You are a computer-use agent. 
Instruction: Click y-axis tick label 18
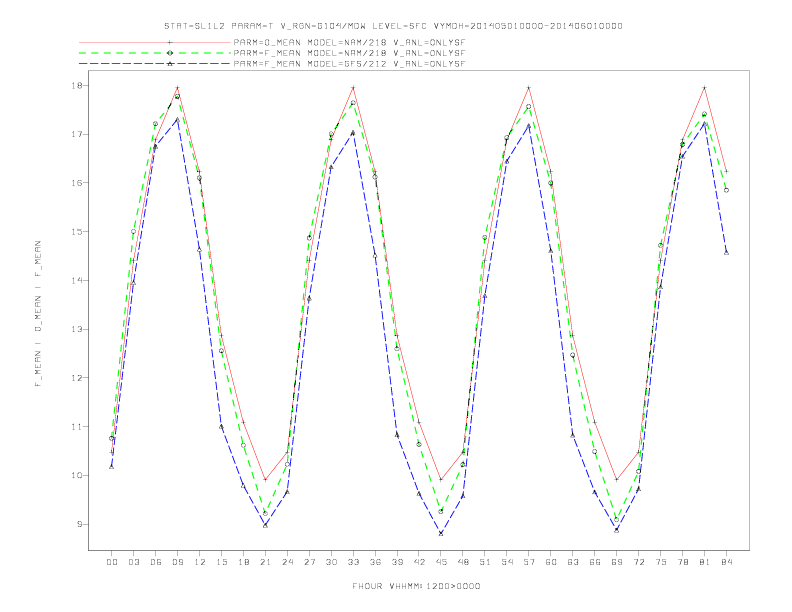[x=77, y=85]
